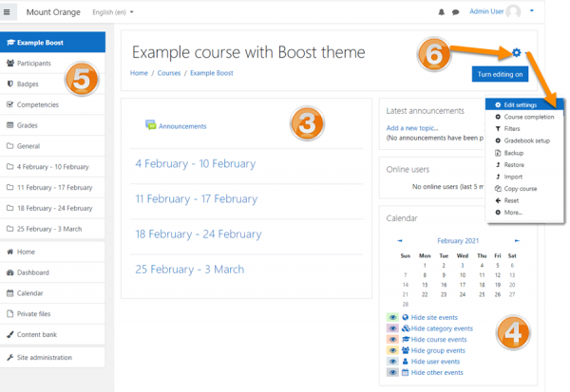
Task: Toggle eye for Hide site events
Action: tap(392, 317)
